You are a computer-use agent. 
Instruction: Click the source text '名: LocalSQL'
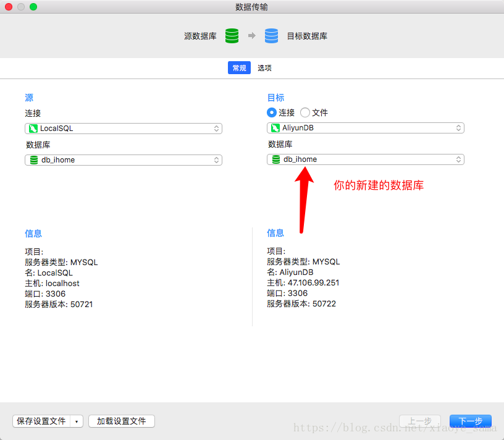49,273
